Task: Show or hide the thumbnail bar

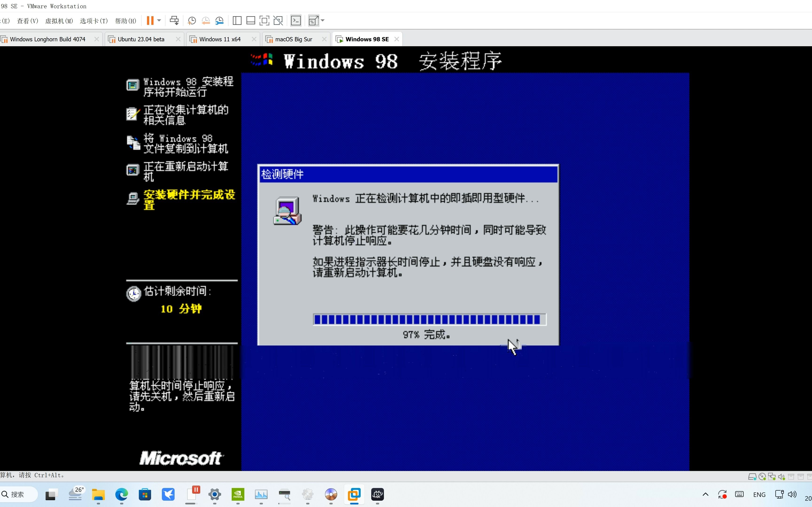Action: point(251,20)
